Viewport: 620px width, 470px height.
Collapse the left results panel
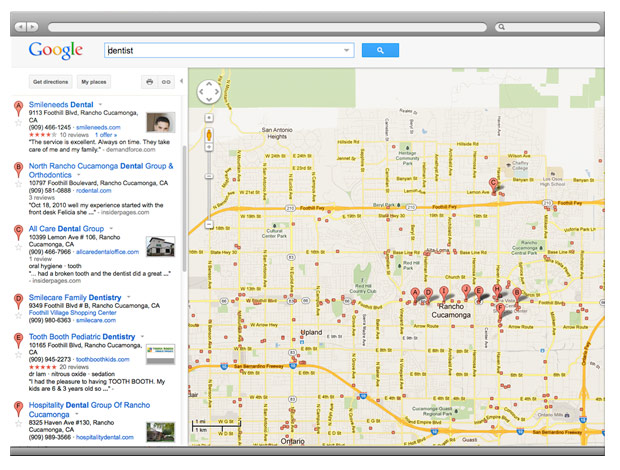click(183, 81)
